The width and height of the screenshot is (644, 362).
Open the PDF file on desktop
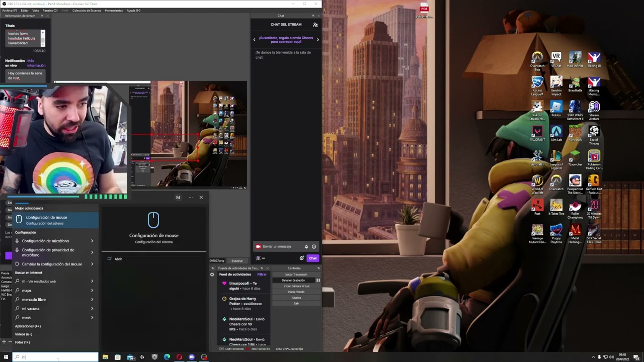pos(424,11)
